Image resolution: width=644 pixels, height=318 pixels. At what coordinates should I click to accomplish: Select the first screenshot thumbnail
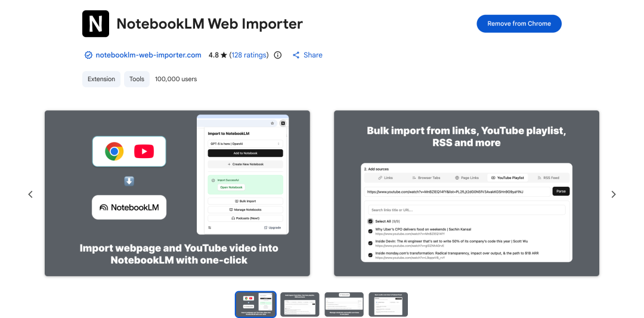pos(255,304)
